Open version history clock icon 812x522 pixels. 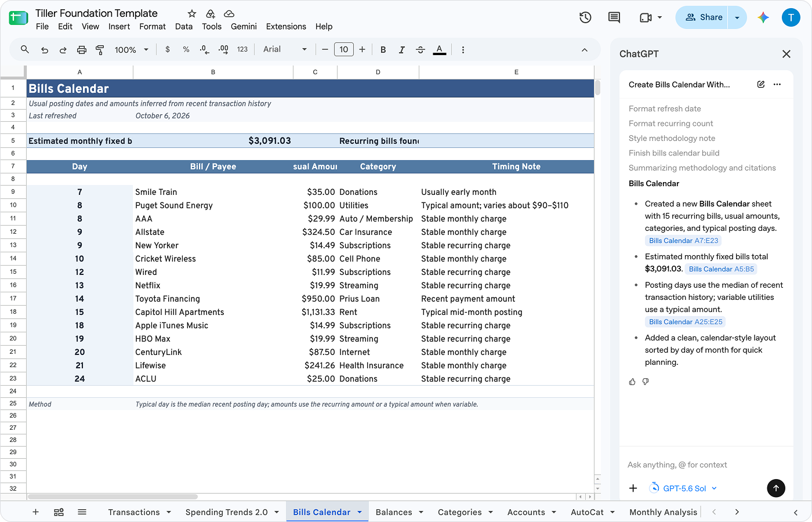pos(585,17)
